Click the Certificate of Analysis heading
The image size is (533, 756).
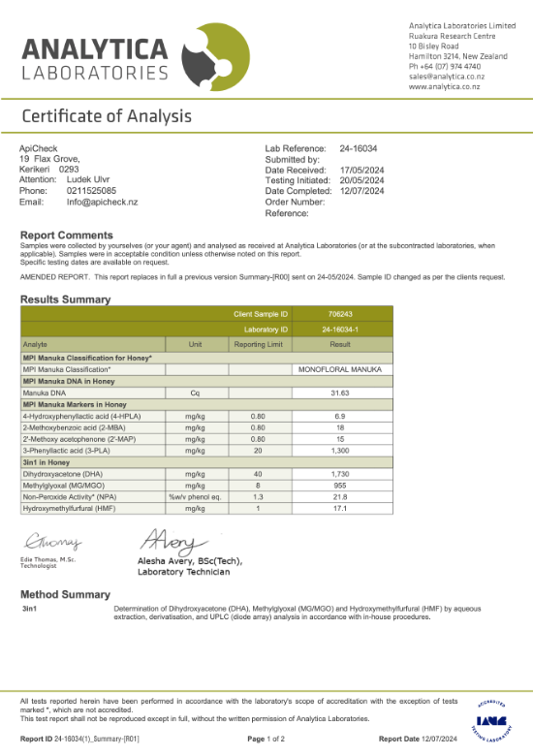(107, 116)
